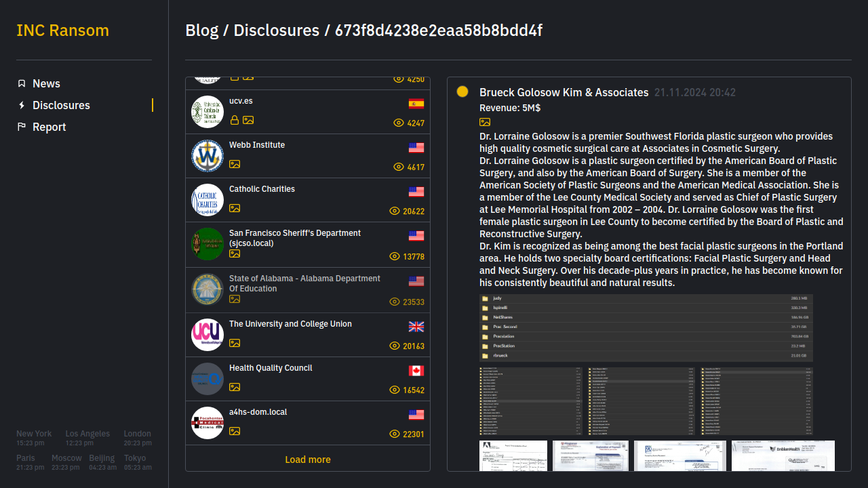Click the Disclosures lightning bolt icon

pyautogui.click(x=22, y=105)
